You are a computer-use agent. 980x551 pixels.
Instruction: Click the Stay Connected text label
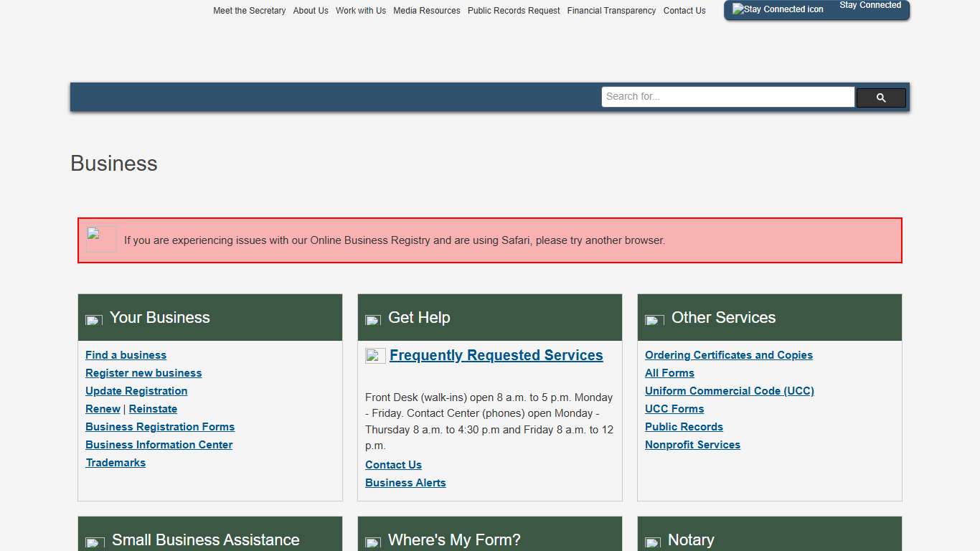870,5
